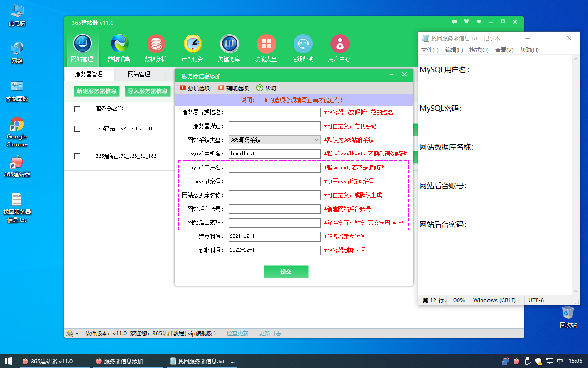Image resolution: width=588 pixels, height=368 pixels.
Task: Open 365建站器 desktop shortcut
Action: point(17,167)
